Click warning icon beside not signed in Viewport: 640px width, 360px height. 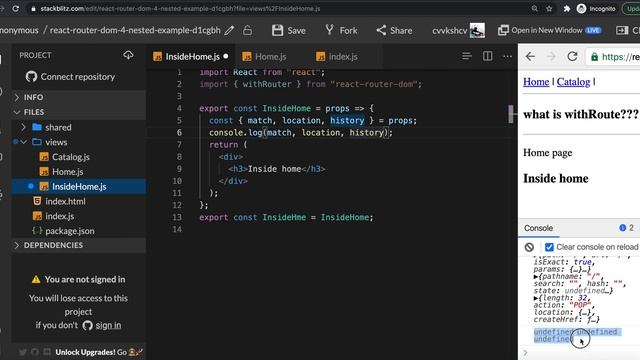[x=36, y=279]
